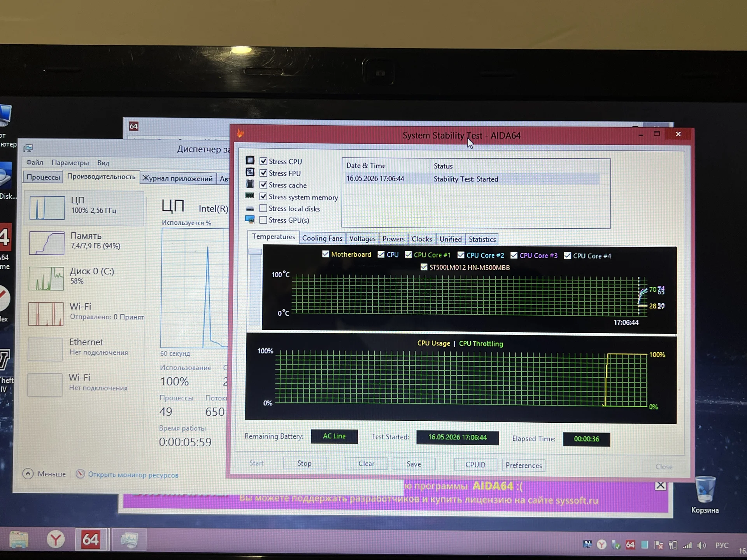Viewport: 747px width, 560px height.
Task: Click the Date & Time column header
Action: pos(366,166)
